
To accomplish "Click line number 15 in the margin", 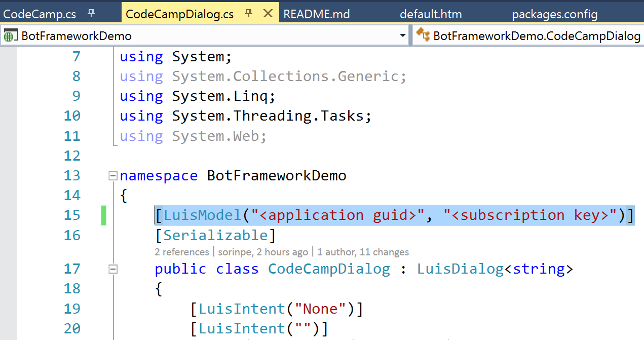I will point(72,215).
